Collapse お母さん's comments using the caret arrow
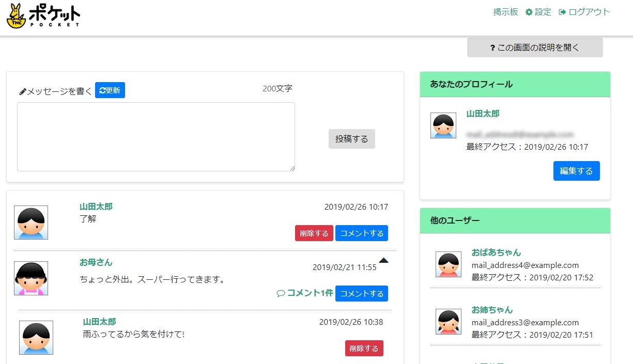633x364 pixels. pyautogui.click(x=383, y=261)
